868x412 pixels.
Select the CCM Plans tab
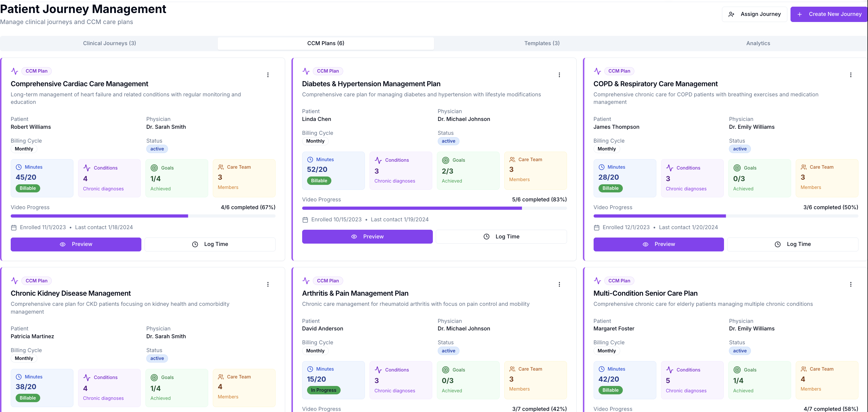pyautogui.click(x=326, y=43)
